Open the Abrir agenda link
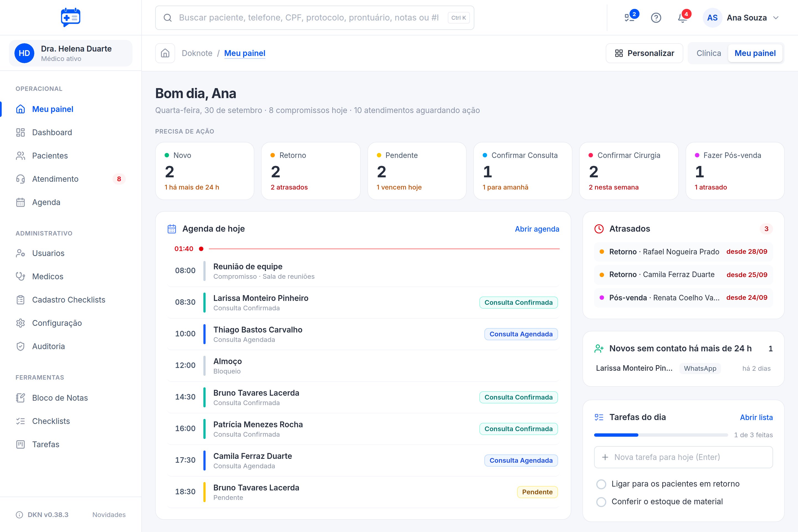 tap(537, 229)
